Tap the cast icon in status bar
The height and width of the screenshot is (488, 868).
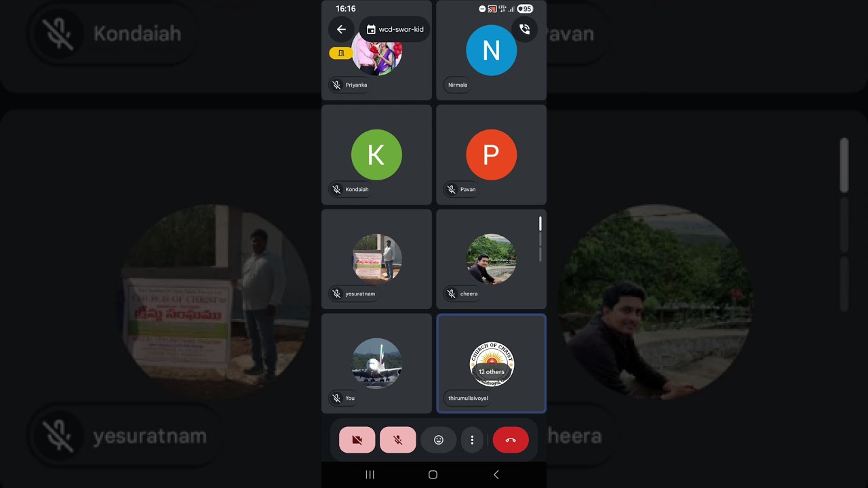click(x=492, y=9)
